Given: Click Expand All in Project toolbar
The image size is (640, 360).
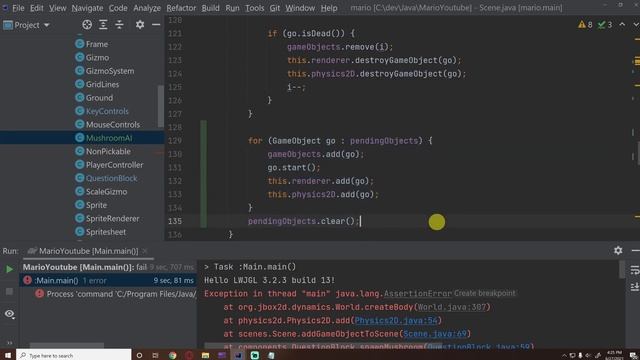Looking at the screenshot, I should point(103,25).
